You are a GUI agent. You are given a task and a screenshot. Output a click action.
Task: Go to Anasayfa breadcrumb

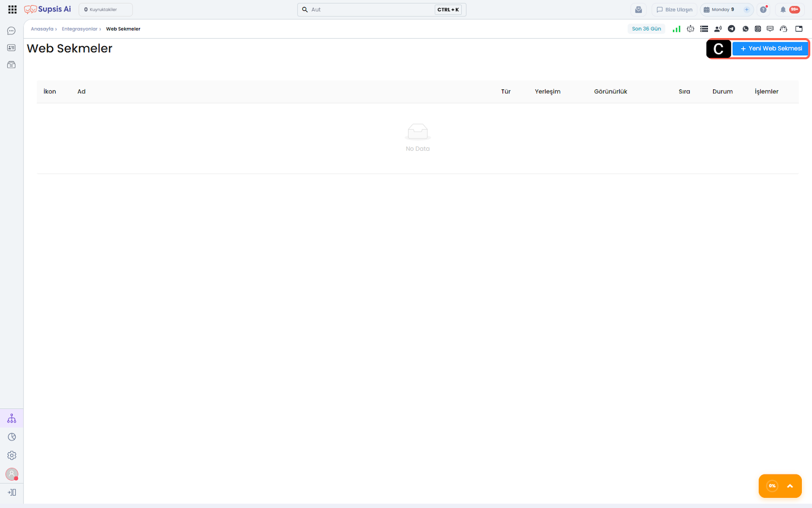pos(42,29)
